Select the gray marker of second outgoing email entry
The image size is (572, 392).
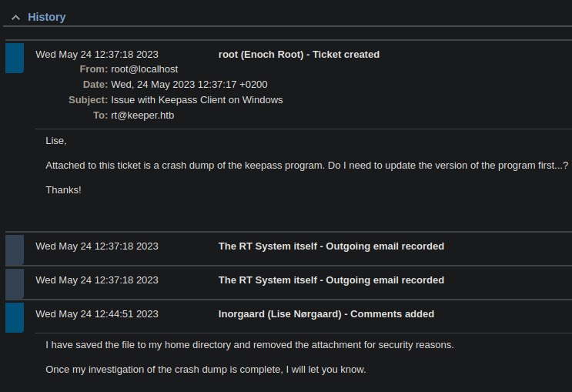tap(15, 283)
